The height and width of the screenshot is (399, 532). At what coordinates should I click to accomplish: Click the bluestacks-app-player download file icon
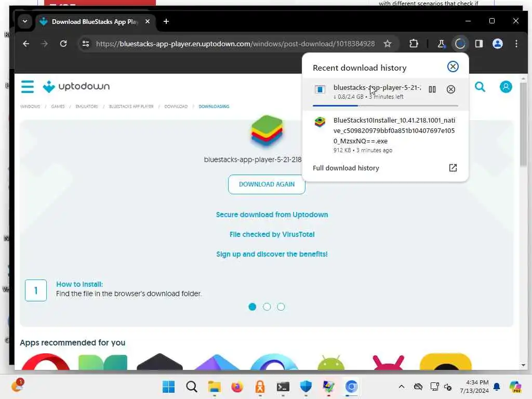[x=320, y=89]
